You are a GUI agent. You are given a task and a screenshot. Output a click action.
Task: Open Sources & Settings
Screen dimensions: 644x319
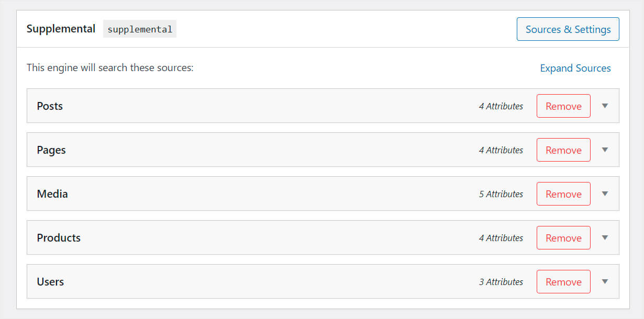click(x=568, y=29)
